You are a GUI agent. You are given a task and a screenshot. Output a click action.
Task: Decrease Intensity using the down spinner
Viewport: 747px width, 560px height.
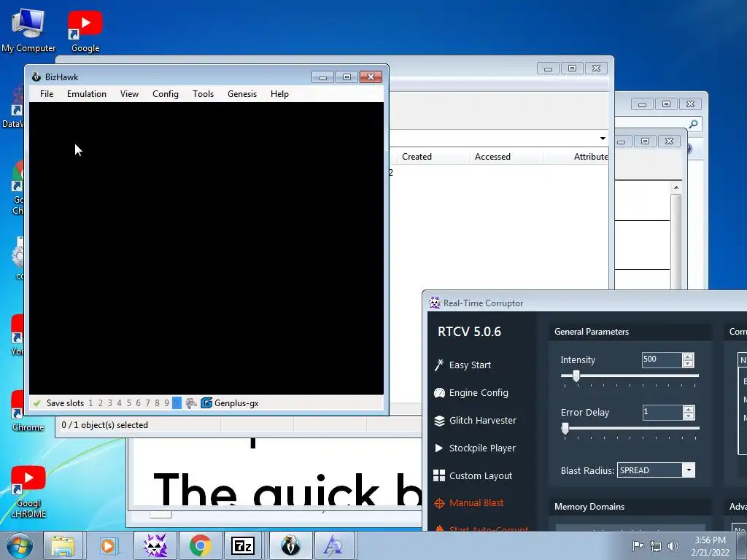pyautogui.click(x=687, y=363)
